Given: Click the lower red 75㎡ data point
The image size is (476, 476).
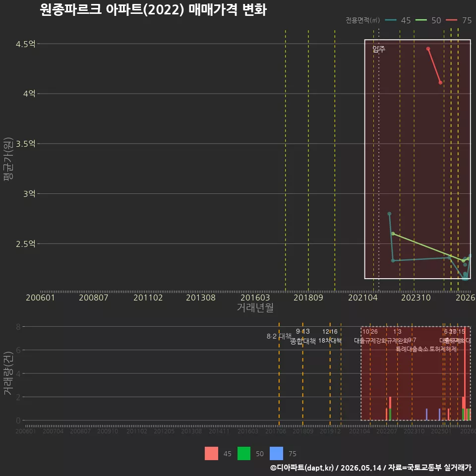Looking at the screenshot, I should point(440,83).
